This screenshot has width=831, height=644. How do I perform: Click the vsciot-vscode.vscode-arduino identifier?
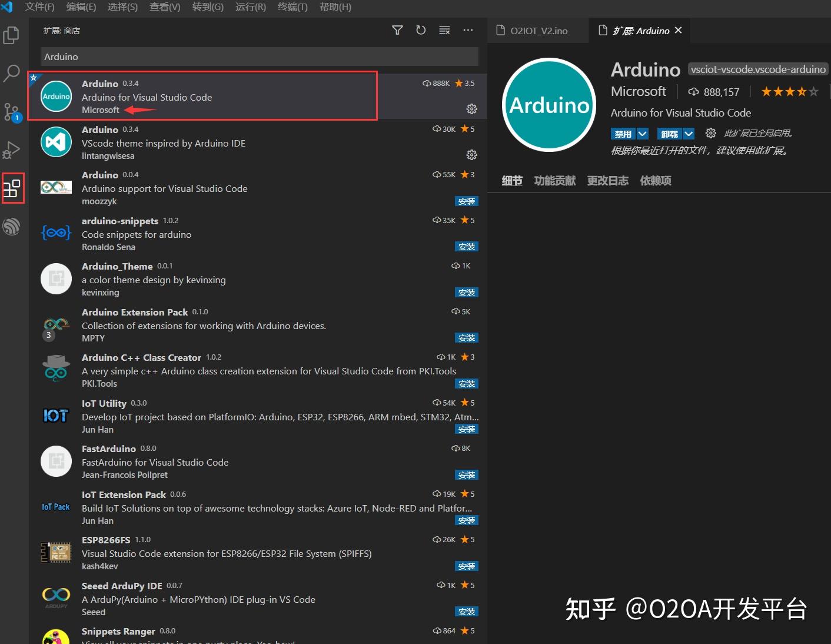758,69
